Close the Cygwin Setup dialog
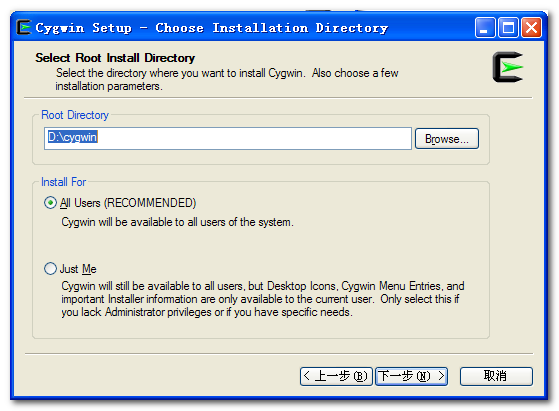 point(531,28)
